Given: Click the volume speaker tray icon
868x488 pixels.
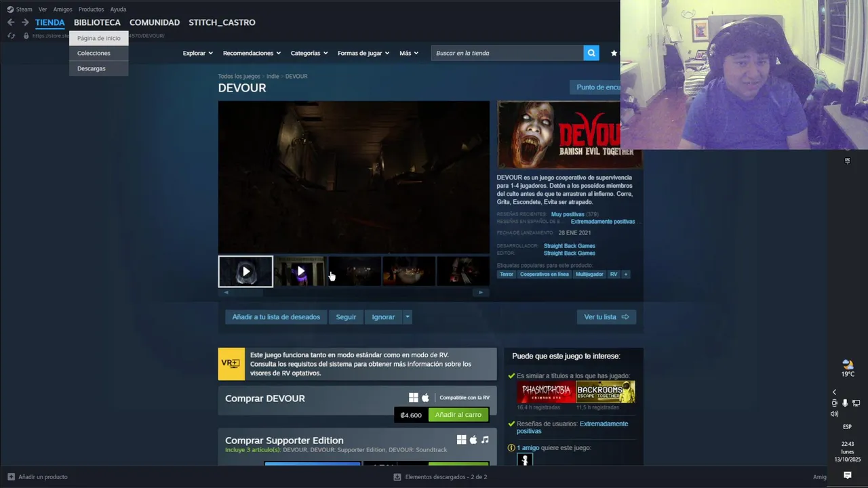Looking at the screenshot, I should pos(835,414).
